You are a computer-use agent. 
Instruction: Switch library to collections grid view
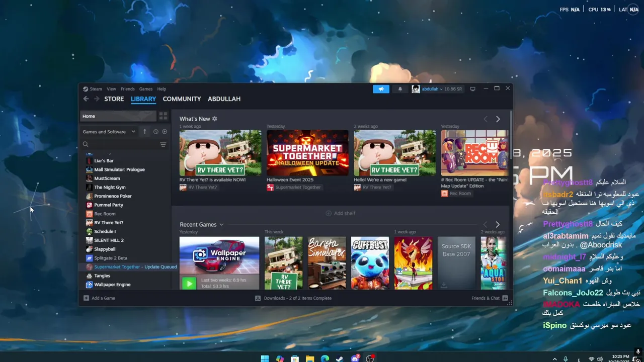163,116
